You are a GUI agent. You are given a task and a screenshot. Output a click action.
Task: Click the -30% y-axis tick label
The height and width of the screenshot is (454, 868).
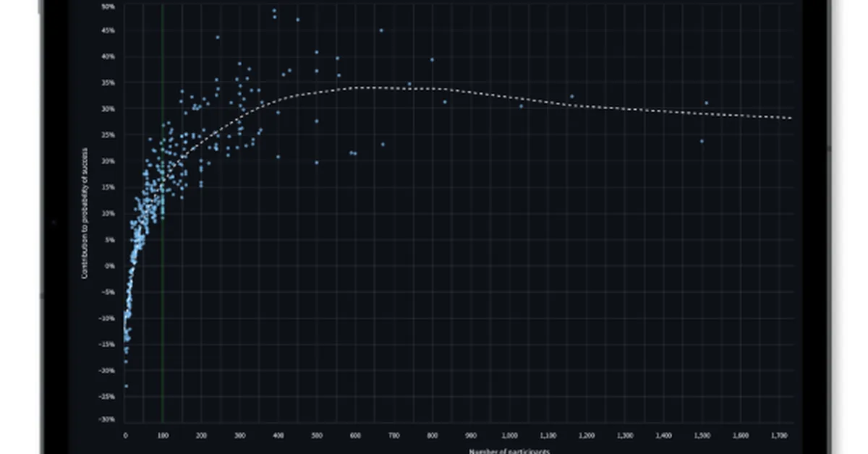[107, 419]
